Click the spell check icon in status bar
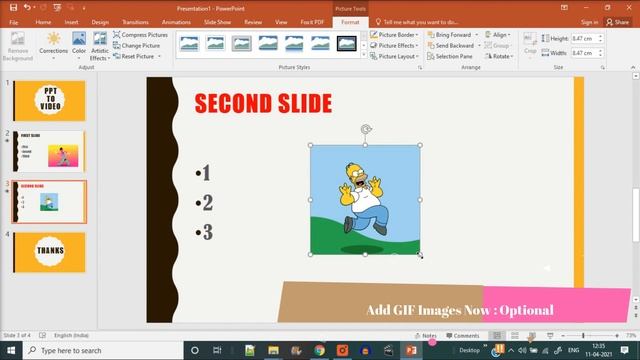The width and height of the screenshot is (640, 360). pyautogui.click(x=42, y=336)
